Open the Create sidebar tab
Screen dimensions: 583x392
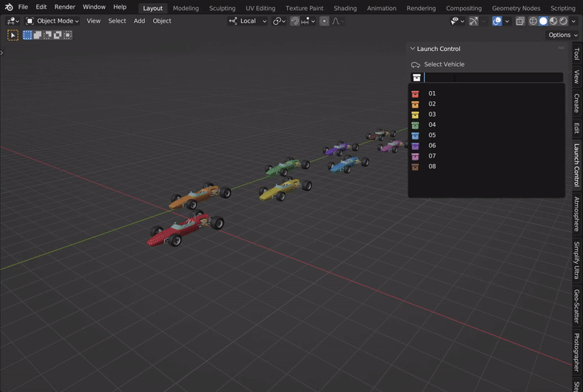tap(577, 103)
